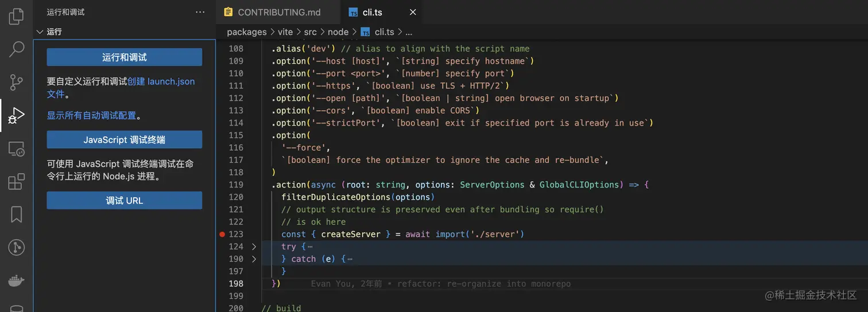Click the ServerOptions type on line 119

pos(492,185)
